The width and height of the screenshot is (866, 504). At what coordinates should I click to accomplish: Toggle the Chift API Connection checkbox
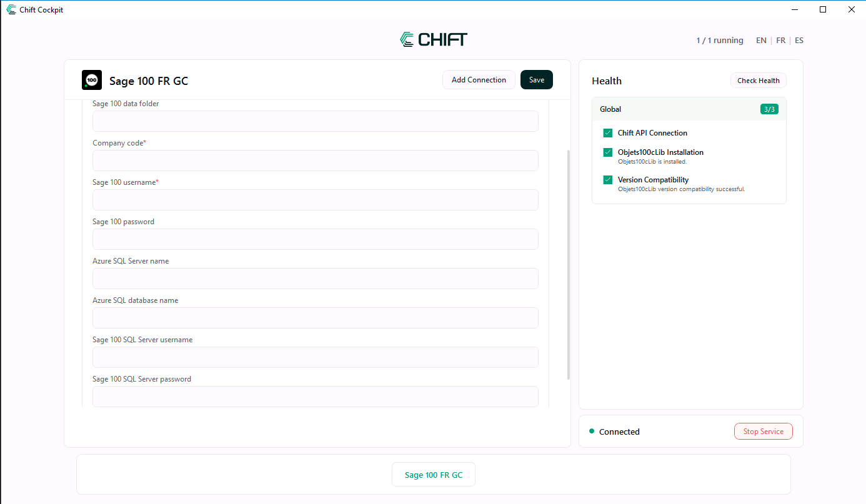tap(608, 133)
